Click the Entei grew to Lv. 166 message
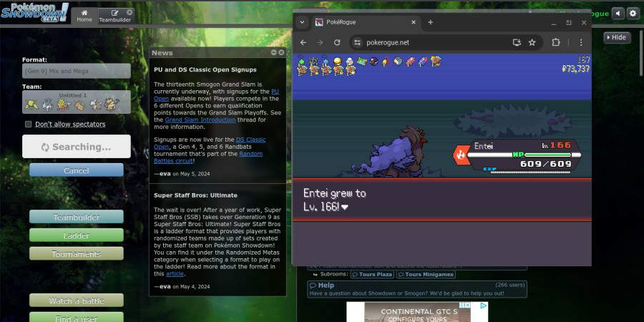 [x=334, y=200]
